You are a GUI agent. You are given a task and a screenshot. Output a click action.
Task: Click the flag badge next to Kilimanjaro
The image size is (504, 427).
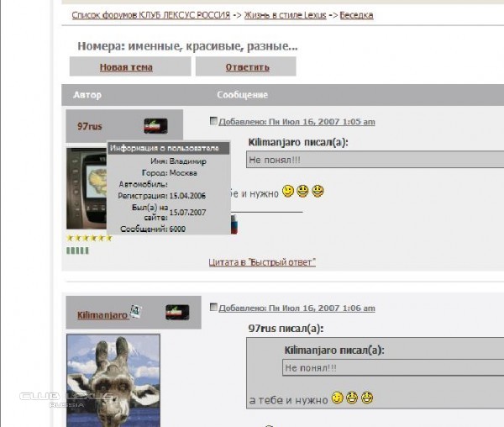point(177,312)
